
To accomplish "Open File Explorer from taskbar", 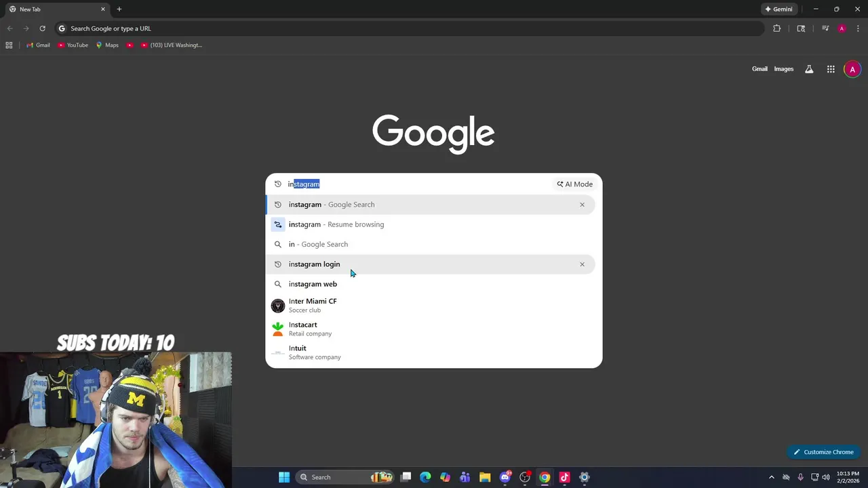I will (485, 477).
